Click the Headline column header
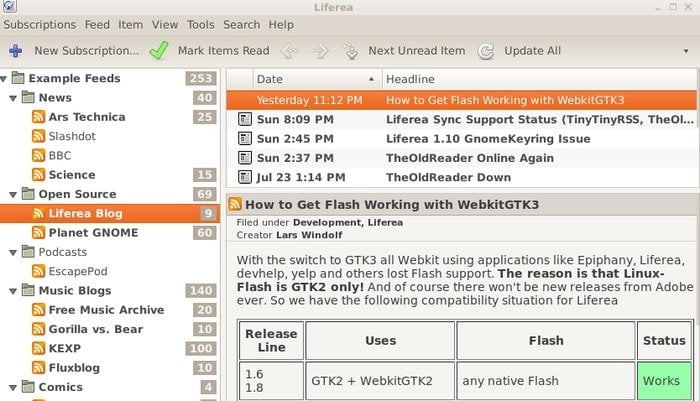Image resolution: width=700 pixels, height=401 pixels. 539,79
